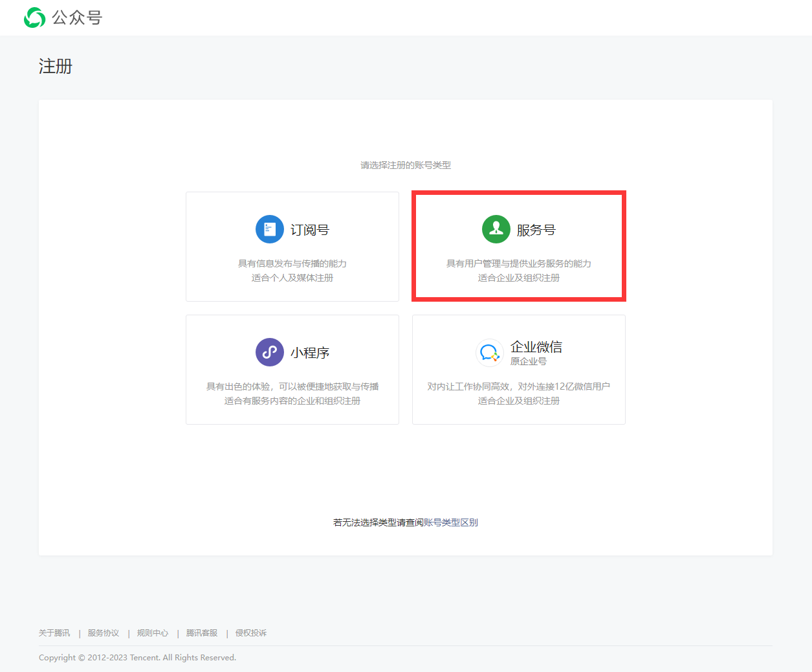Click the green WeChat Official Accounts logo icon
Image resolution: width=812 pixels, height=672 pixels.
34,17
